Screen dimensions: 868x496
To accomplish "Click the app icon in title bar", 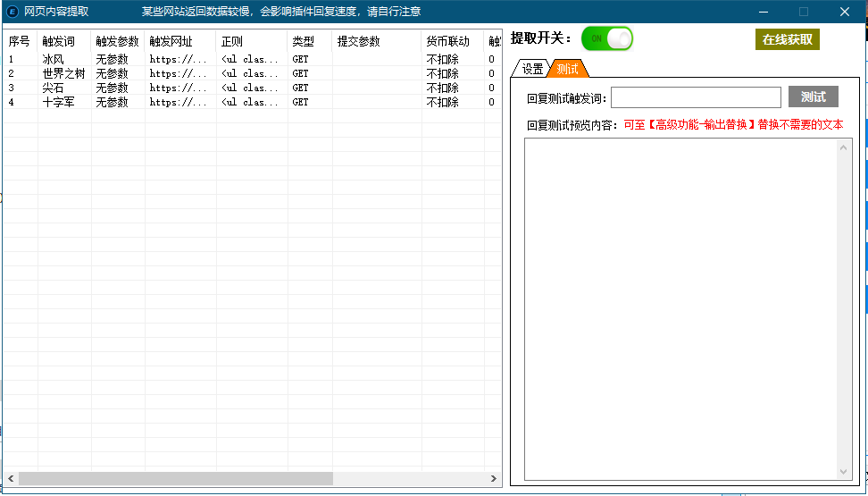I will point(13,12).
